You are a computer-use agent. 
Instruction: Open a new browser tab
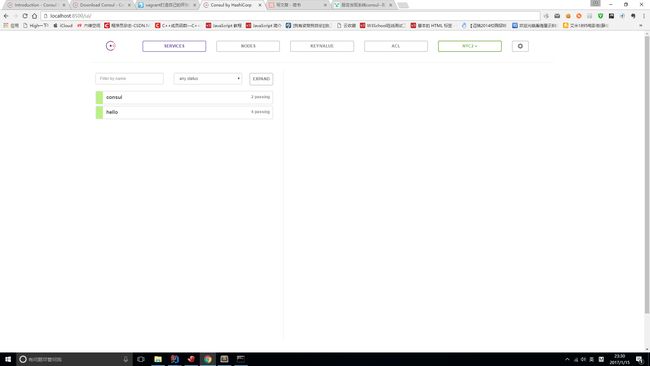[403, 5]
